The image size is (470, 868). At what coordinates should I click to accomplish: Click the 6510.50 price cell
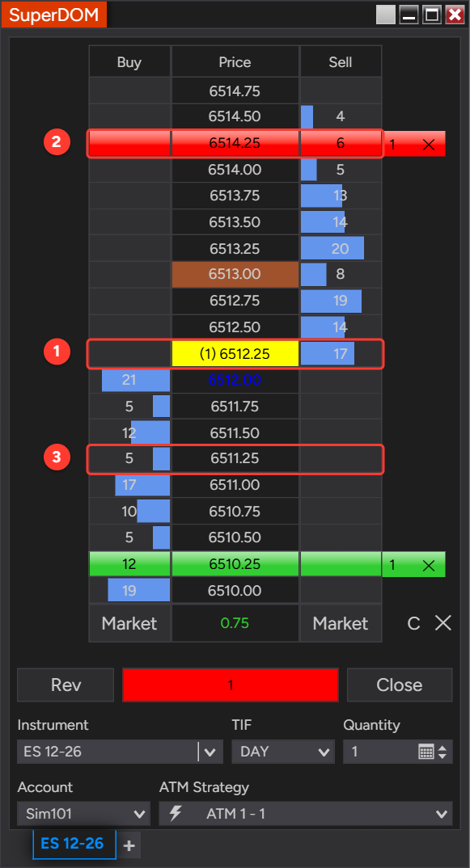pyautogui.click(x=235, y=538)
